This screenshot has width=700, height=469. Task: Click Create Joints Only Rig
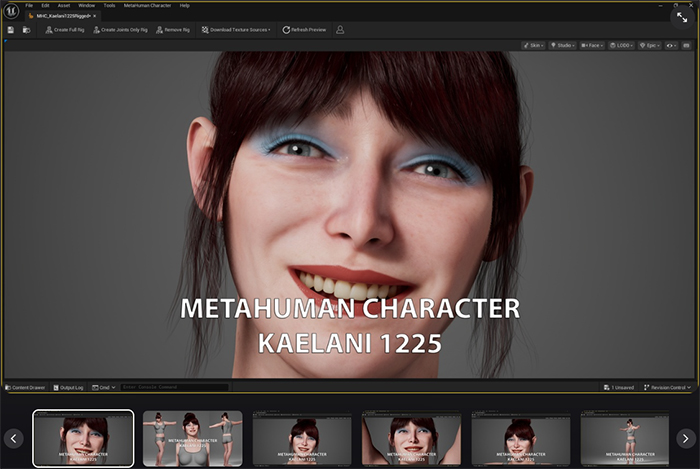(120, 30)
